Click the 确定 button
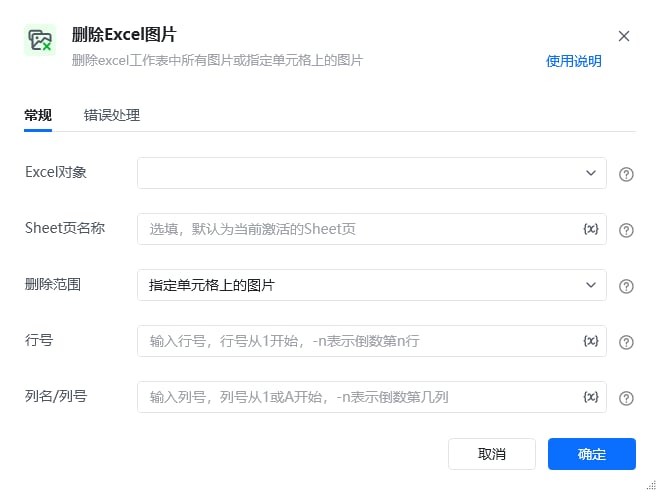Viewport: 660px width, 494px height. click(592, 454)
